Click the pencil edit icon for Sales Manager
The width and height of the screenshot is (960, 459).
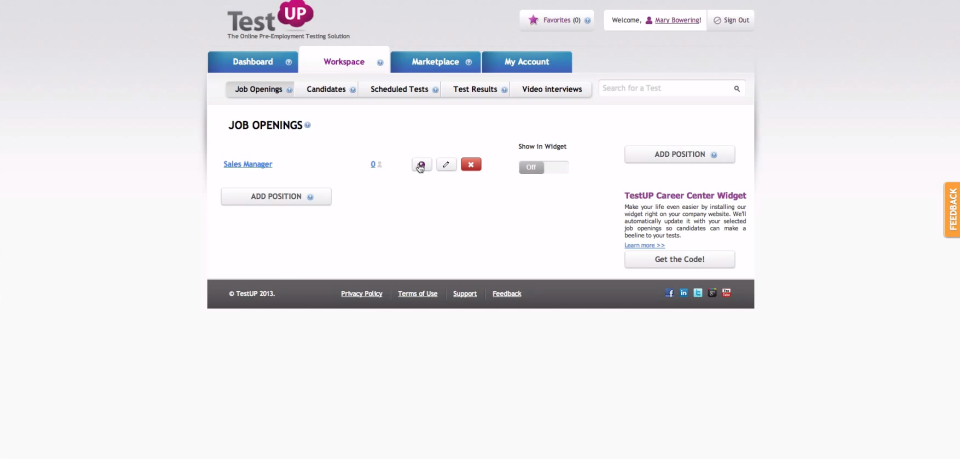pyautogui.click(x=446, y=165)
